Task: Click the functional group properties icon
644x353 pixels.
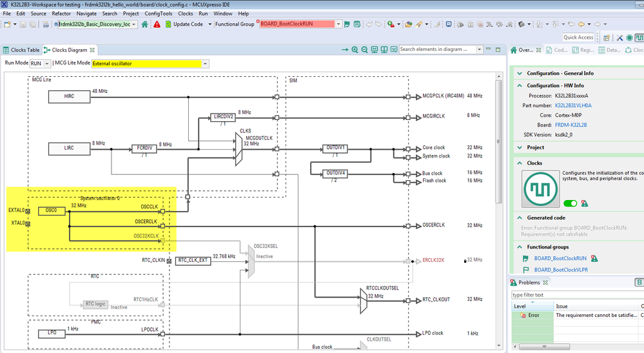Action: tap(357, 25)
